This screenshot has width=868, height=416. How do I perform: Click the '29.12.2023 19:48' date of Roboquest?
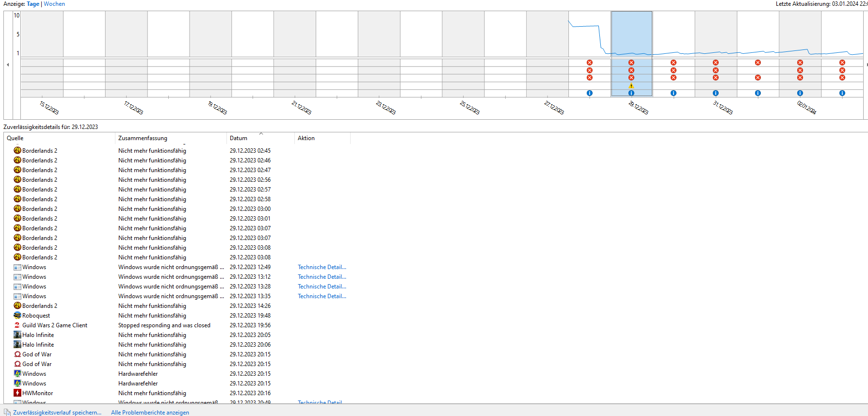click(250, 316)
